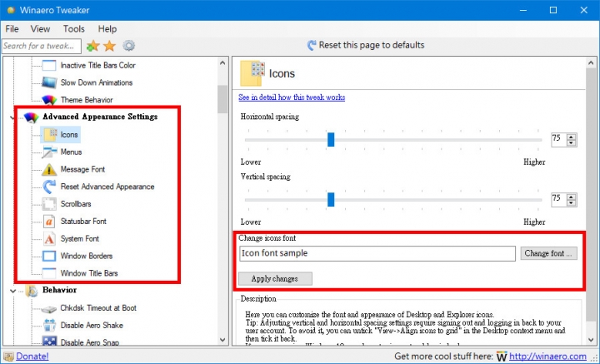Image resolution: width=600 pixels, height=364 pixels.
Task: Decrease the horizontal spacing value with down arrow
Action: (572, 143)
